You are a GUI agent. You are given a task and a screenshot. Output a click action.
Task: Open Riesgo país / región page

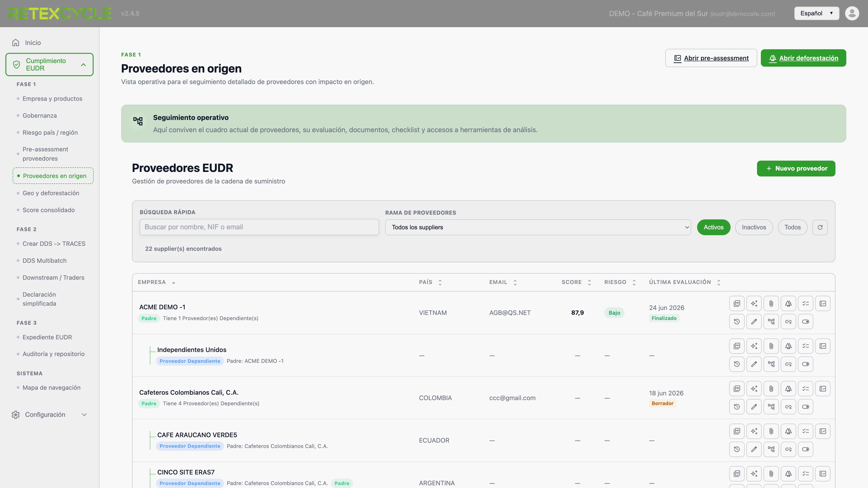coord(50,132)
